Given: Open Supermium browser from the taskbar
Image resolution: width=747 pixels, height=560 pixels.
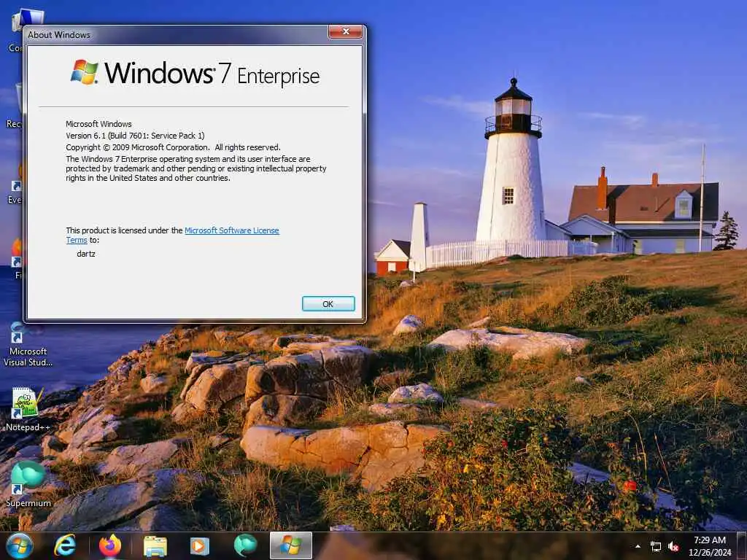Looking at the screenshot, I should 245,545.
